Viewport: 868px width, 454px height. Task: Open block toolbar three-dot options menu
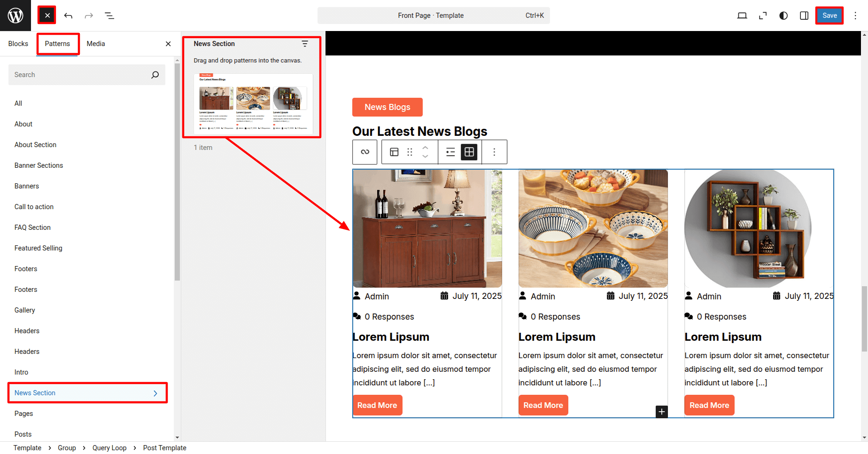pos(494,152)
